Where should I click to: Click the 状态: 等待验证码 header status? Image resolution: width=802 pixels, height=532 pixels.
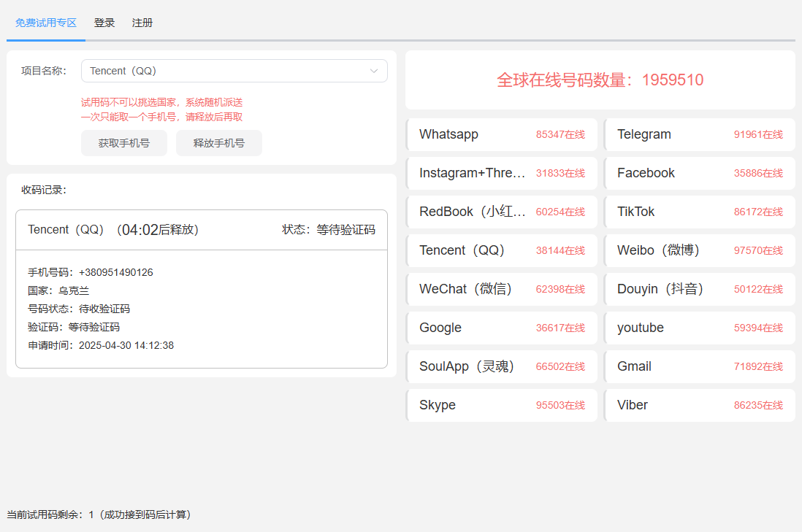click(329, 230)
